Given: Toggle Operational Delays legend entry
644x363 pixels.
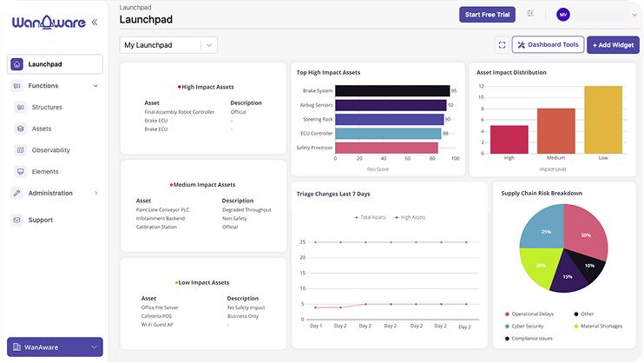Looking at the screenshot, I should coord(529,314).
